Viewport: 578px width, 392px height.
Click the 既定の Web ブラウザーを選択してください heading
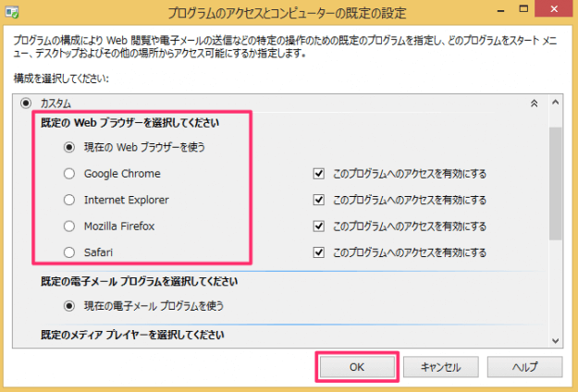129,123
